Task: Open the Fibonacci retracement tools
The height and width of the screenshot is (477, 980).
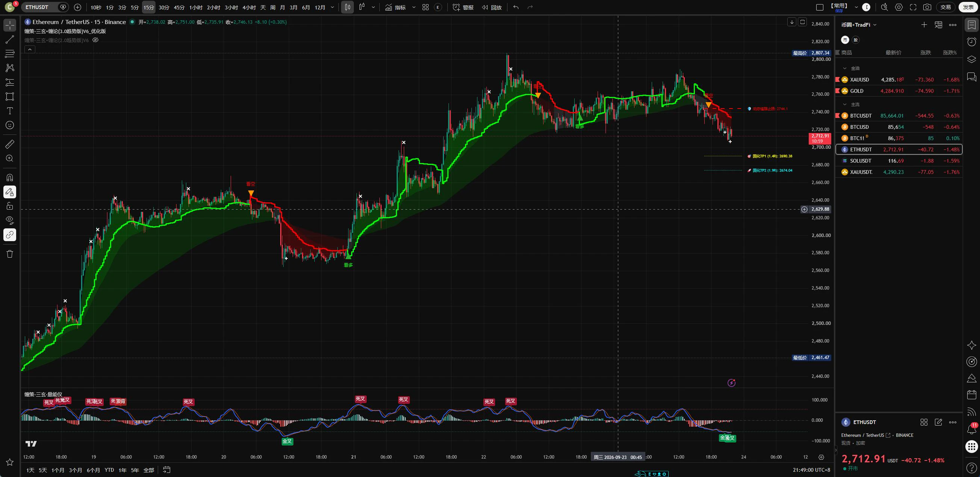Action: [x=10, y=54]
